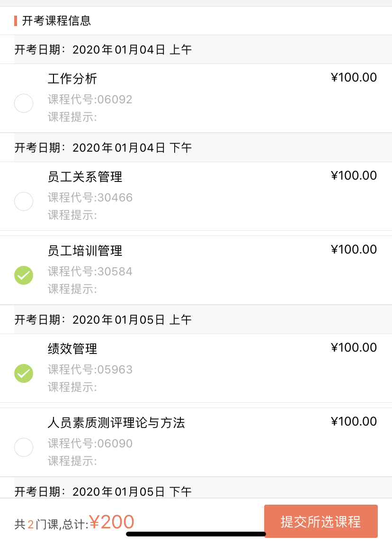
Task: Tap the 2020年01月04日 下午 date header
Action: (103, 148)
